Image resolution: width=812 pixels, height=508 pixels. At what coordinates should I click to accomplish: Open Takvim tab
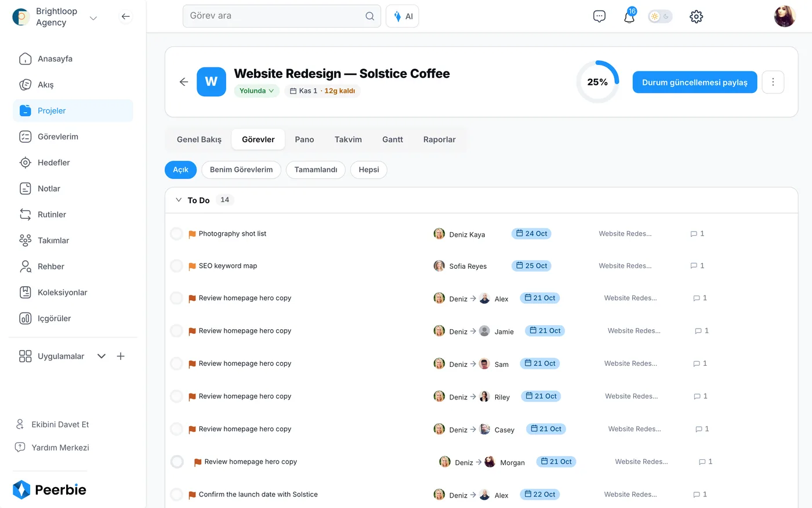(x=348, y=139)
